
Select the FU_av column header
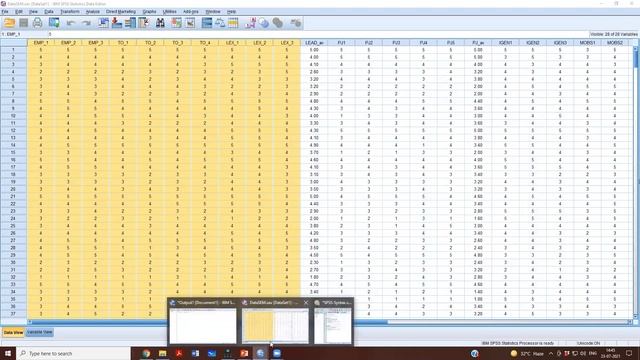[x=478, y=42]
